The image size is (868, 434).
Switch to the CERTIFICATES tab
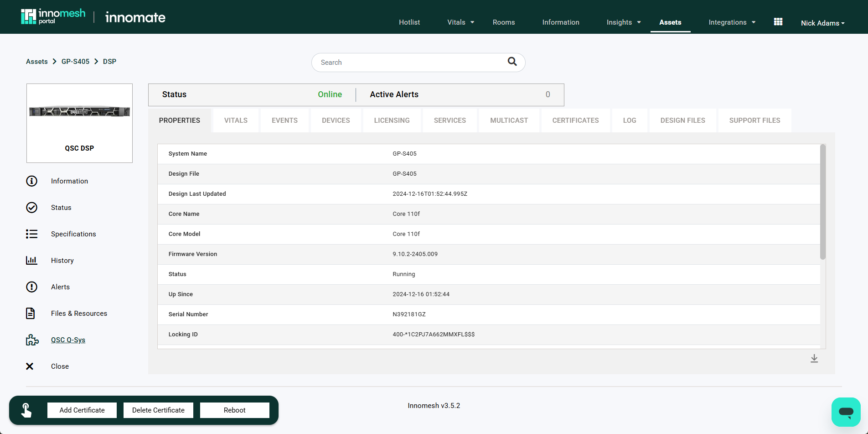(x=576, y=120)
